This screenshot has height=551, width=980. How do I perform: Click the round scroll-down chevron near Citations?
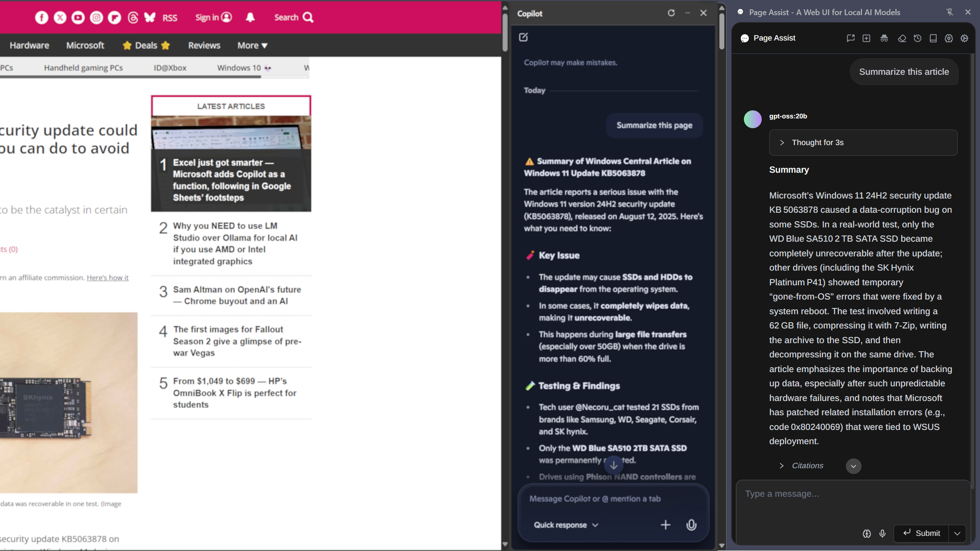point(853,466)
